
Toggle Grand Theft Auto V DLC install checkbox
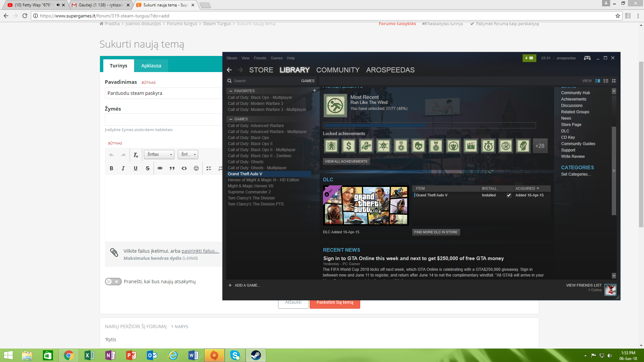pyautogui.click(x=509, y=195)
